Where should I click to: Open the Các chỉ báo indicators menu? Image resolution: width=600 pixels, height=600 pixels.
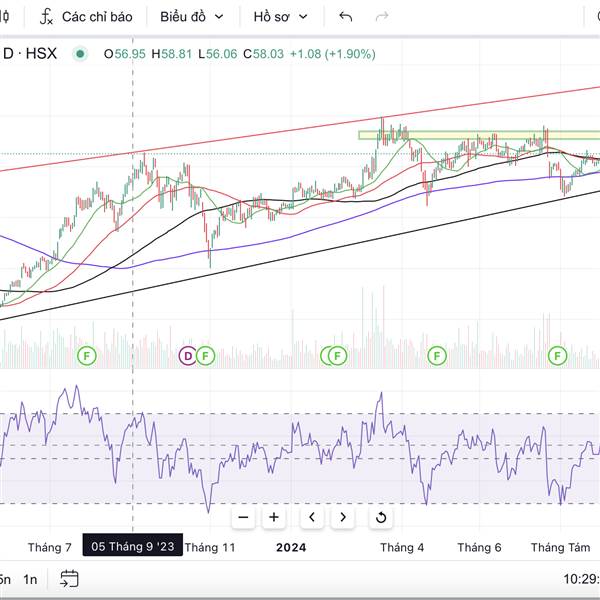click(86, 17)
